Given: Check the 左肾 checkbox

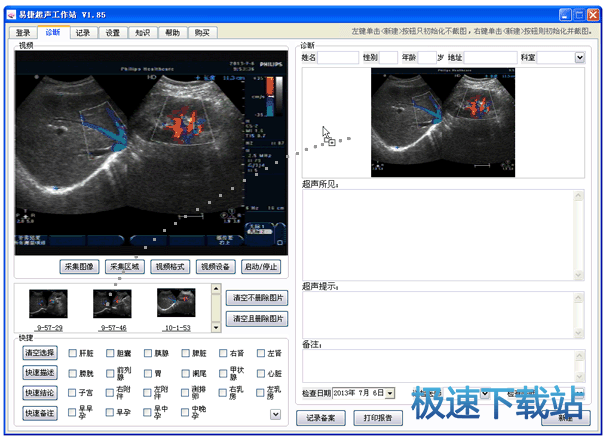Looking at the screenshot, I should (x=261, y=353).
